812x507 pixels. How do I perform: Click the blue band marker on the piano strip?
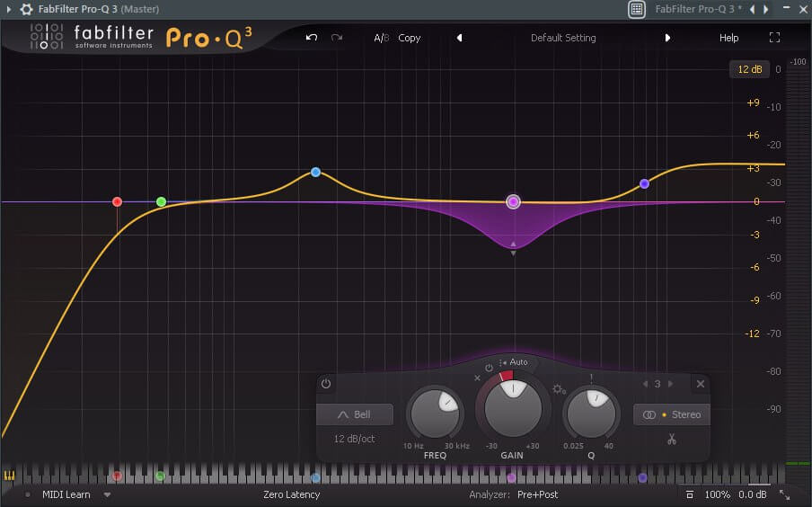click(315, 477)
